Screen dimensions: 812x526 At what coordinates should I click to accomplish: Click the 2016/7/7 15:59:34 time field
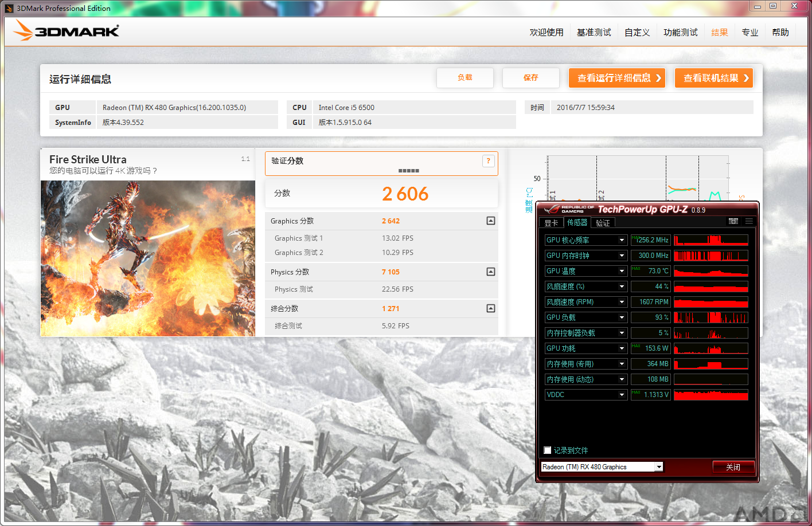pyautogui.click(x=652, y=107)
